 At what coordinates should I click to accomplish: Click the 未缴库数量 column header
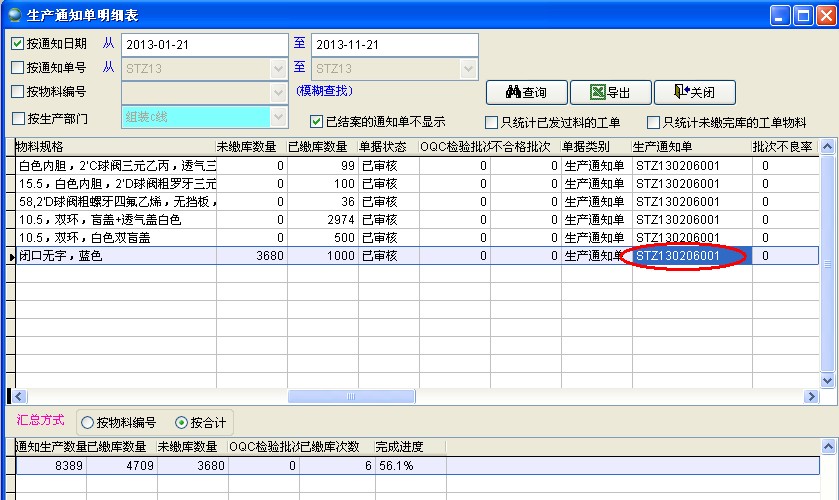251,147
